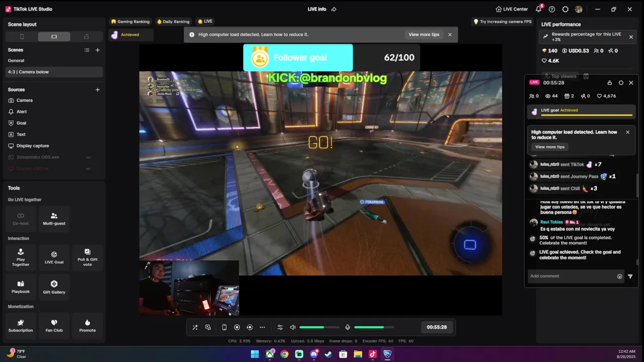644x362 pixels.
Task: Open the LIVE Center
Action: [512, 9]
